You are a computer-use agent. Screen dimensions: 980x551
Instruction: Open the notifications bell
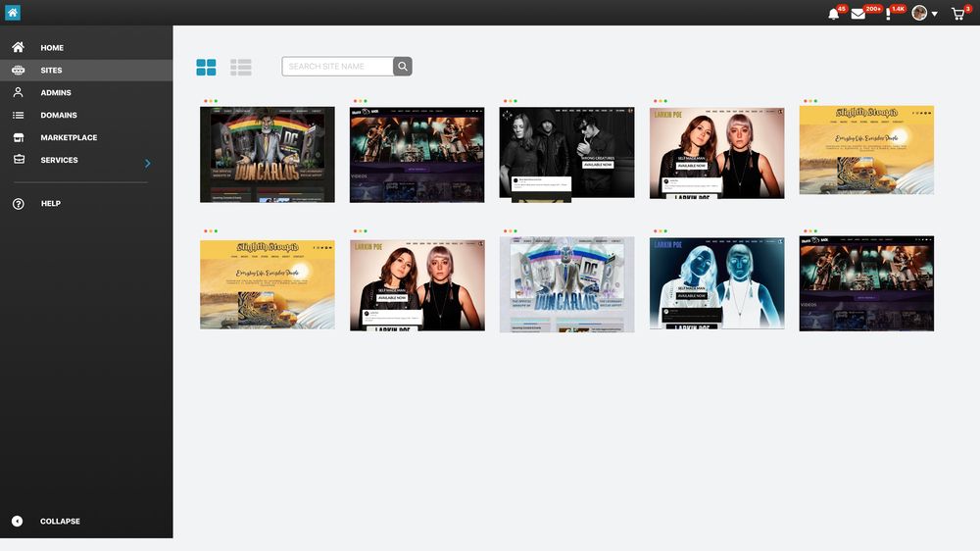tap(833, 14)
